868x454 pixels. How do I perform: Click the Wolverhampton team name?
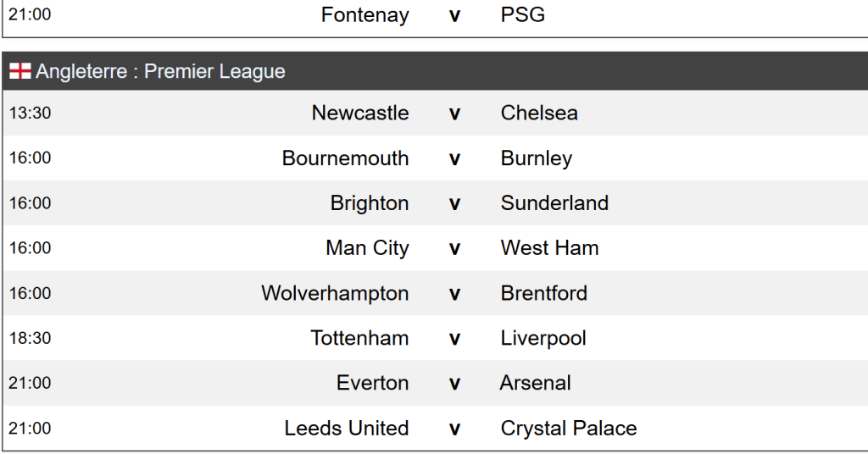335,293
